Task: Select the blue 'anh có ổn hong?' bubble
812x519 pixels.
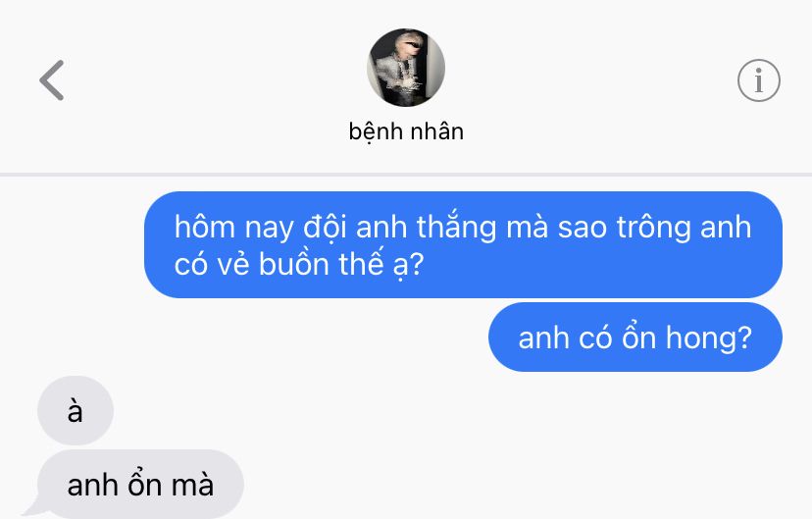Action: pos(635,337)
